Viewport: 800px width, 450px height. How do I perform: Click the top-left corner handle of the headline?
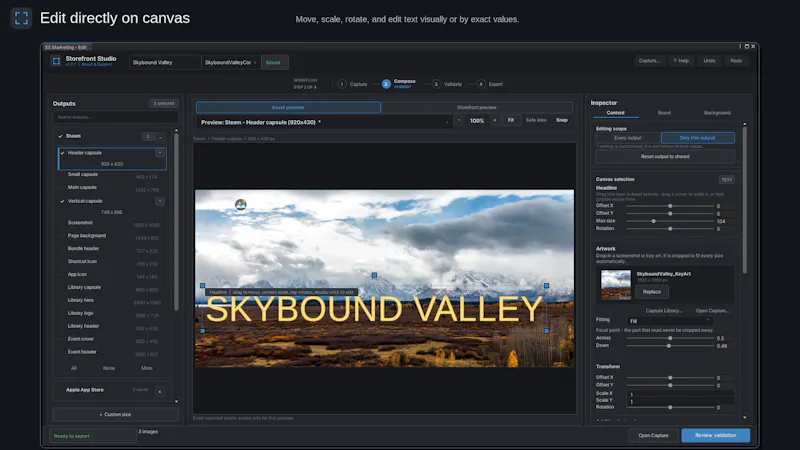[203, 286]
